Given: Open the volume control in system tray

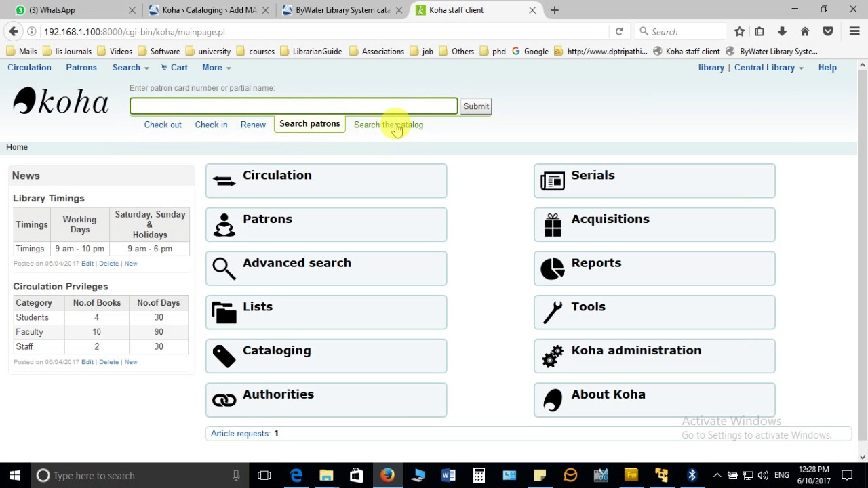Looking at the screenshot, I should coord(763,475).
